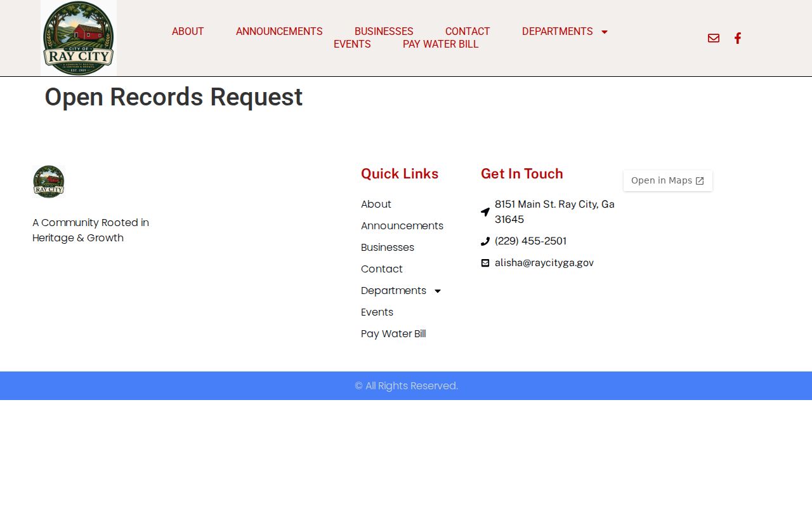
Task: Expand the Departments arrow in Quick Links
Action: [438, 291]
